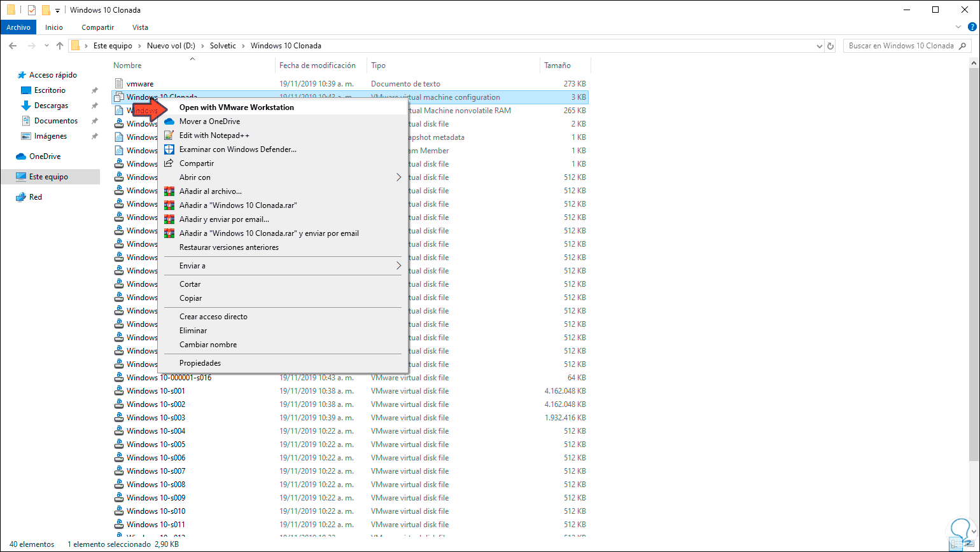Select Copiar from the context menu

(283, 298)
